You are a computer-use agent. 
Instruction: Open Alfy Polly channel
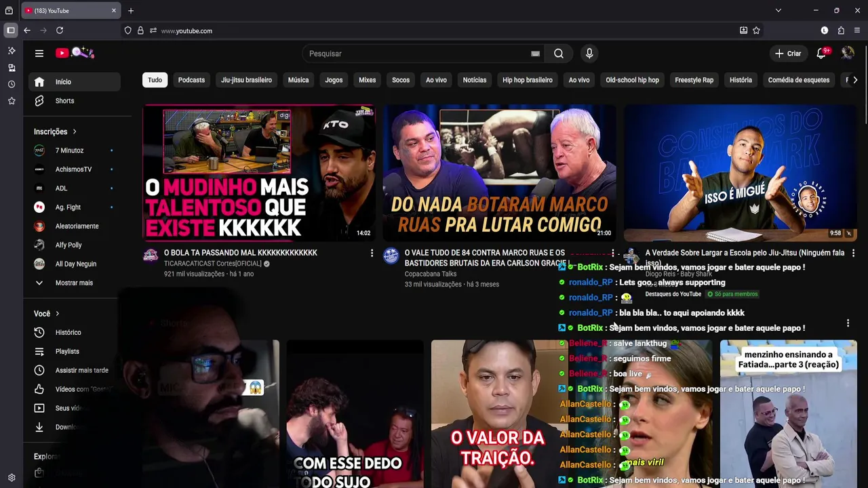click(75, 245)
